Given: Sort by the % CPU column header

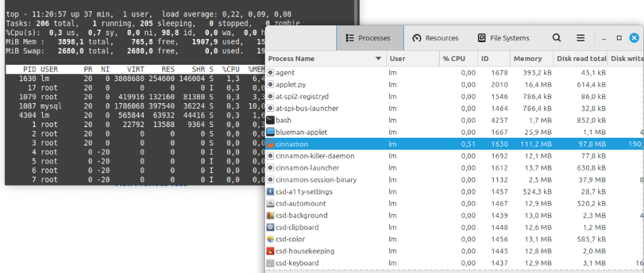Looking at the screenshot, I should click(458, 58).
